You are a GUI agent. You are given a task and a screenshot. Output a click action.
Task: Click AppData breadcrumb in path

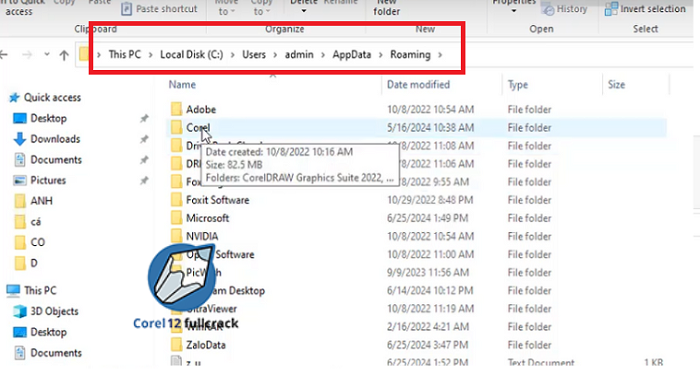[351, 54]
